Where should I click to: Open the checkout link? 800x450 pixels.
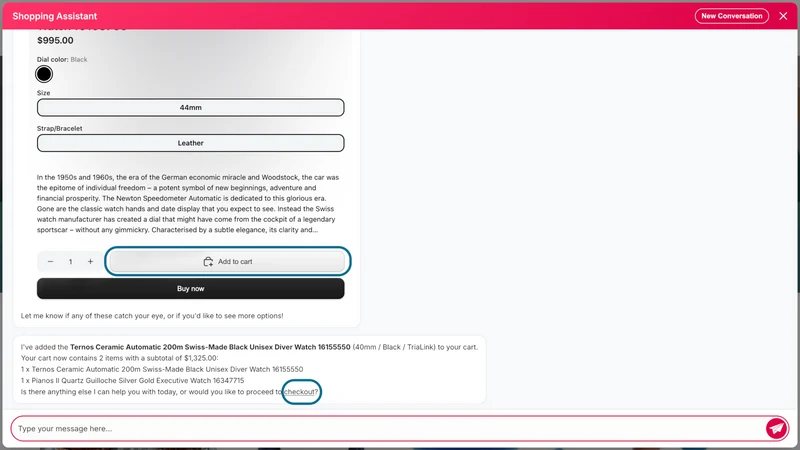(299, 392)
